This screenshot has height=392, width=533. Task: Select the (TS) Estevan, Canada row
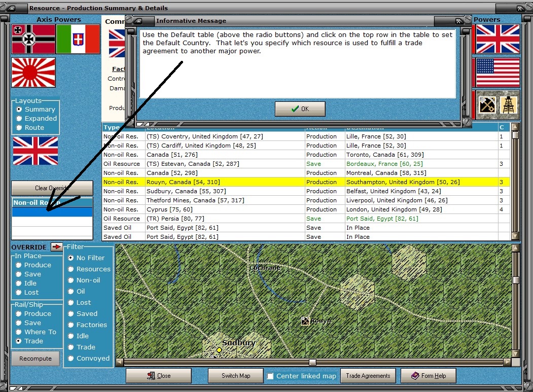306,164
